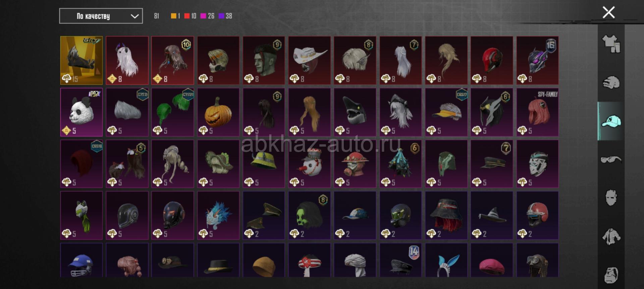
Task: Click the orange quality filter swatch
Action: (173, 16)
